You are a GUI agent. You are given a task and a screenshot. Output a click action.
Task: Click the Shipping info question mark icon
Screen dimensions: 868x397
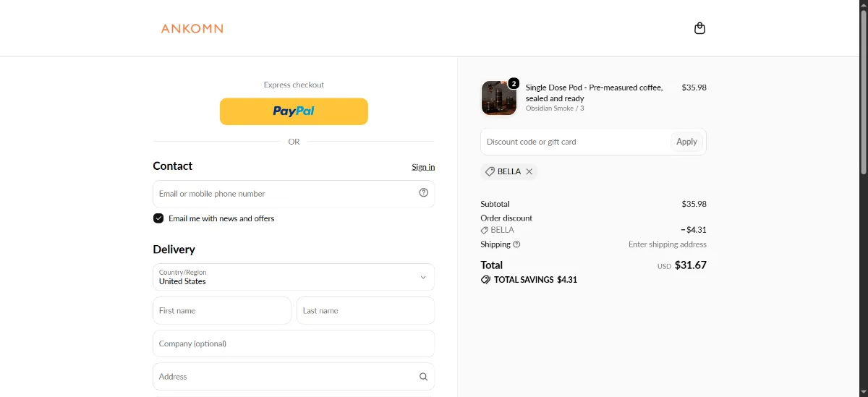[516, 244]
